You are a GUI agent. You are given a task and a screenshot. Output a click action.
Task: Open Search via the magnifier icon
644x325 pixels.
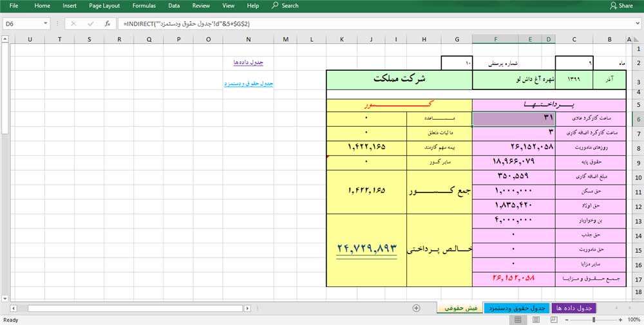tap(275, 6)
